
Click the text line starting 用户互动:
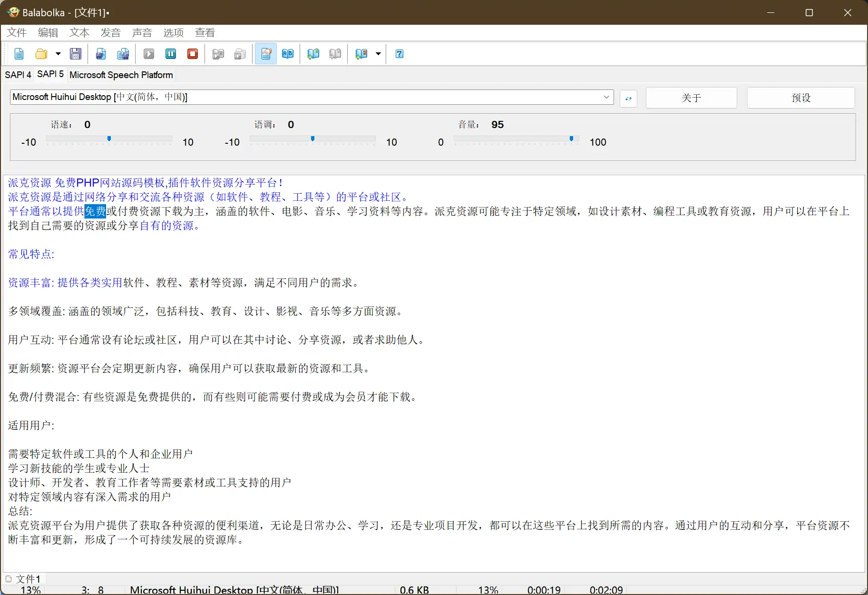[217, 340]
